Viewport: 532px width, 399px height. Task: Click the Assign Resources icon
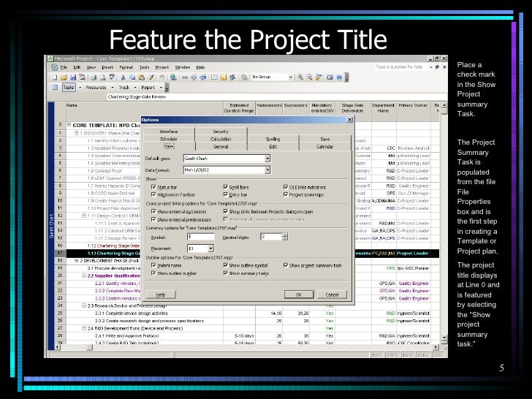coord(232,77)
